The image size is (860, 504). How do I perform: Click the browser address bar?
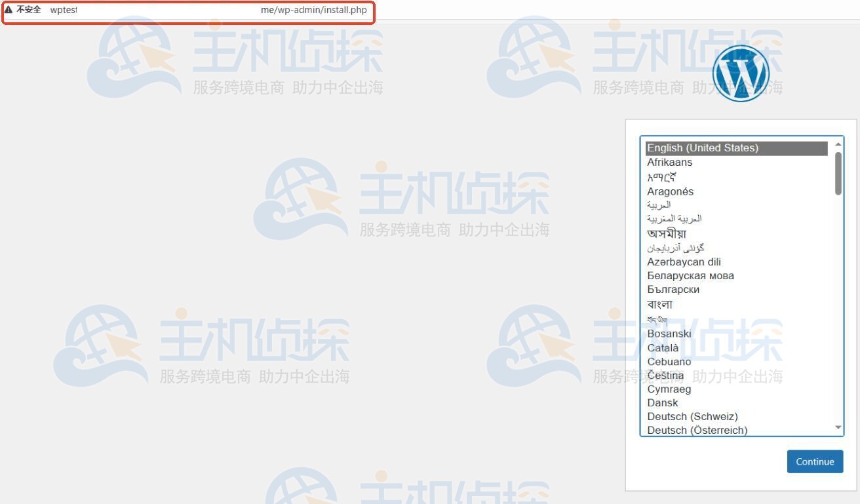pos(197,10)
